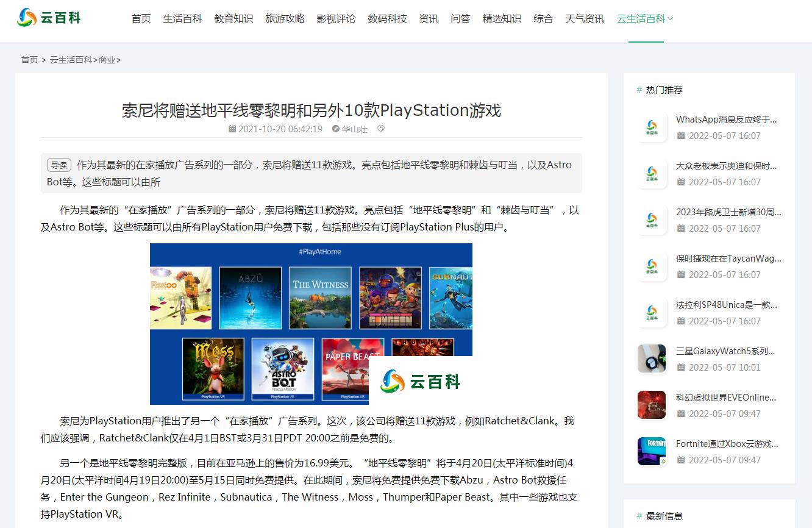Image resolution: width=812 pixels, height=528 pixels.
Task: Open 大众老板表示奥迪和保时 article
Action: [727, 166]
